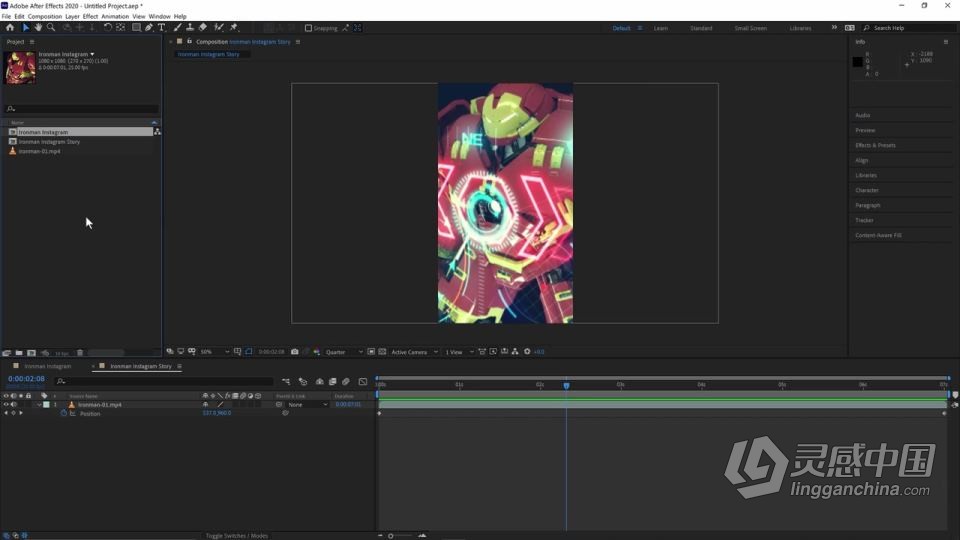Viewport: 960px width, 540px height.
Task: Select the Puppet Pin tool
Action: (x=233, y=28)
